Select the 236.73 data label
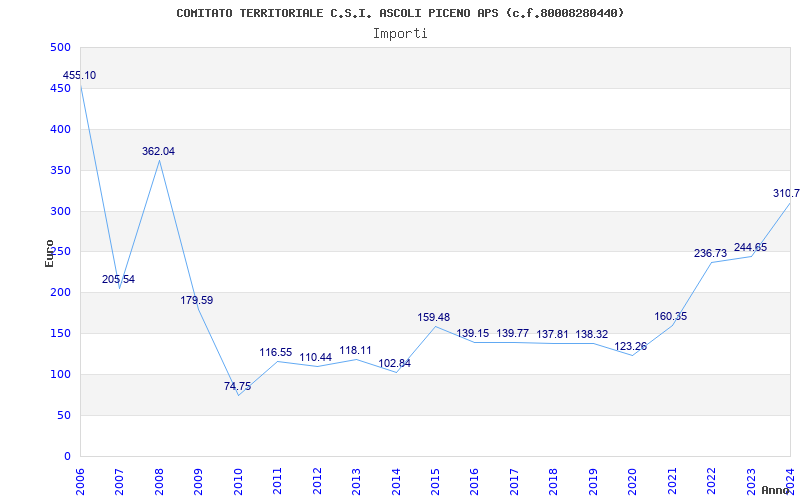The height and width of the screenshot is (500, 800). click(710, 254)
